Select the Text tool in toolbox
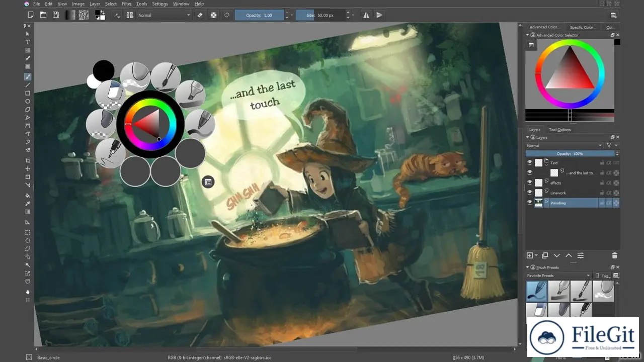The width and height of the screenshot is (644, 362). click(x=28, y=42)
